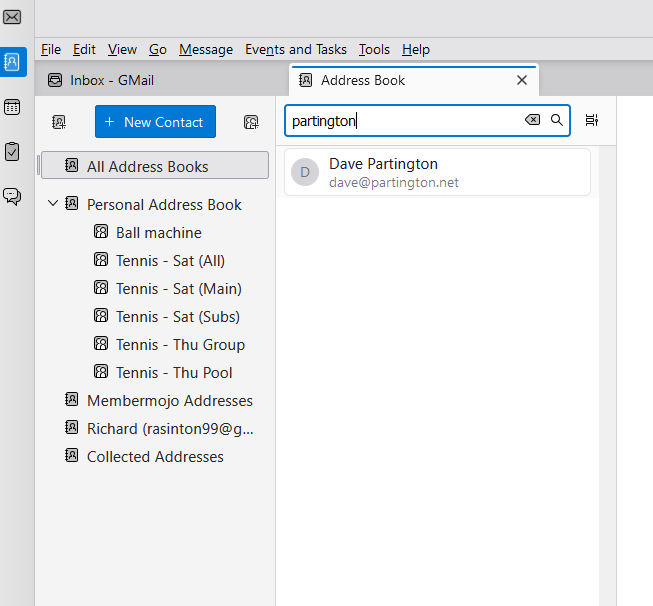Close the Address Book tab
Screen dimensions: 653x606
tap(521, 80)
